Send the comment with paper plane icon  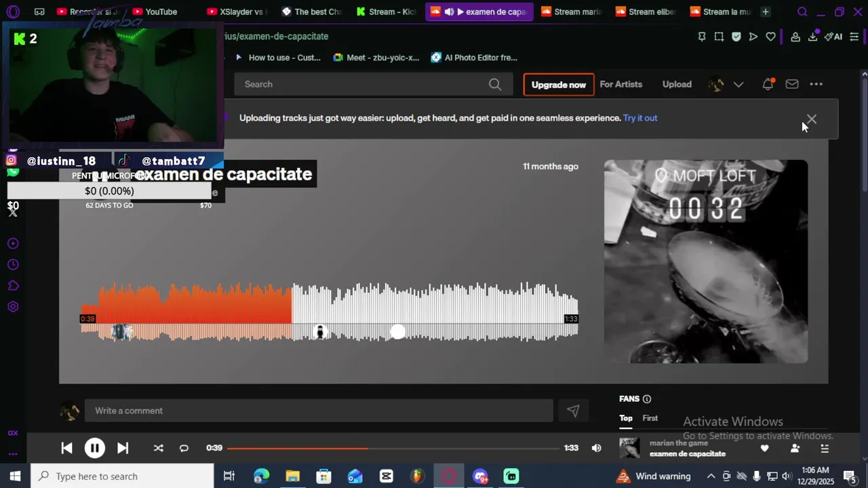pyautogui.click(x=573, y=411)
